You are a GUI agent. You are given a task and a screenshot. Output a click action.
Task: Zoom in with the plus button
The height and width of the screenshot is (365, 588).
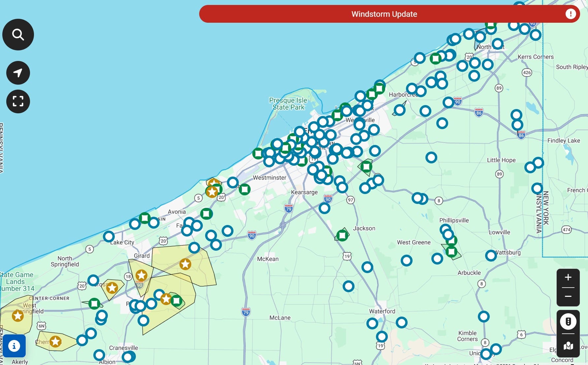click(x=568, y=277)
